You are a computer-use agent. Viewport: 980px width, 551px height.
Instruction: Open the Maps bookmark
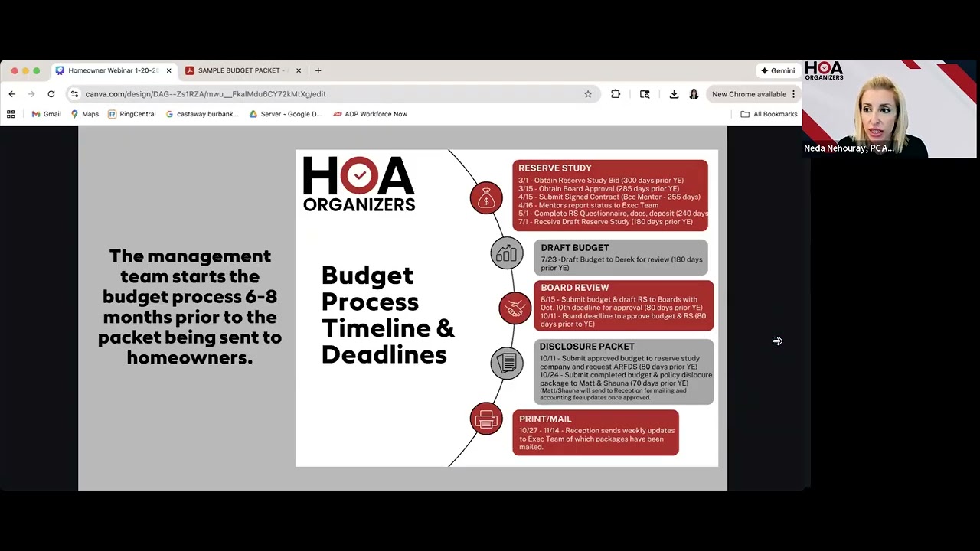84,114
